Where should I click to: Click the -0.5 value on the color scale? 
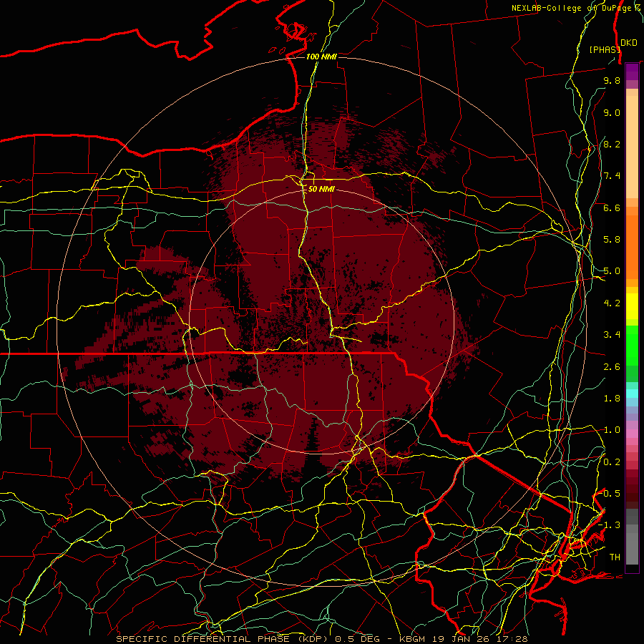[x=610, y=494]
